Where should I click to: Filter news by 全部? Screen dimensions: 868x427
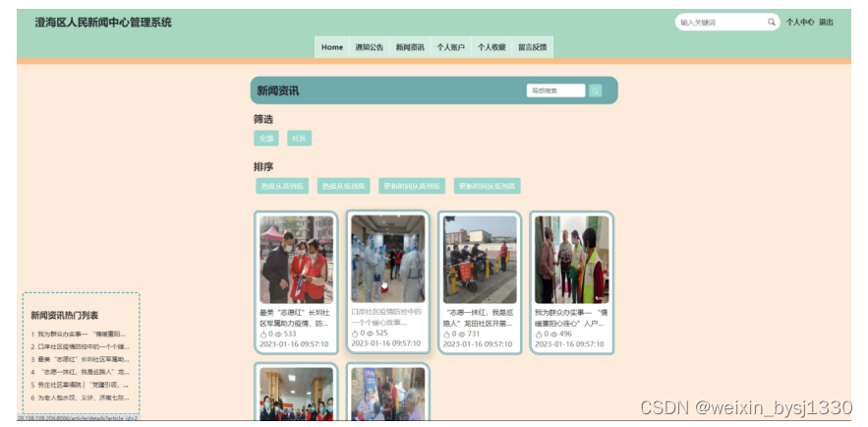tap(266, 139)
